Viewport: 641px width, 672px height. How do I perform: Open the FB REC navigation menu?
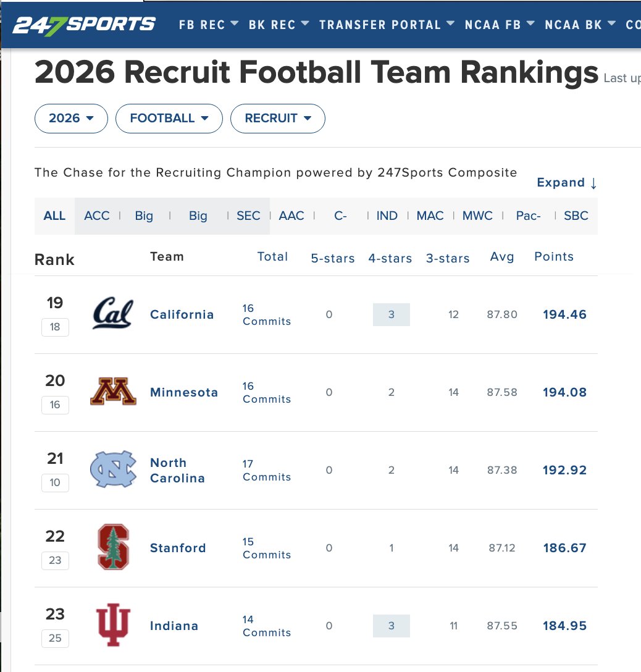208,25
